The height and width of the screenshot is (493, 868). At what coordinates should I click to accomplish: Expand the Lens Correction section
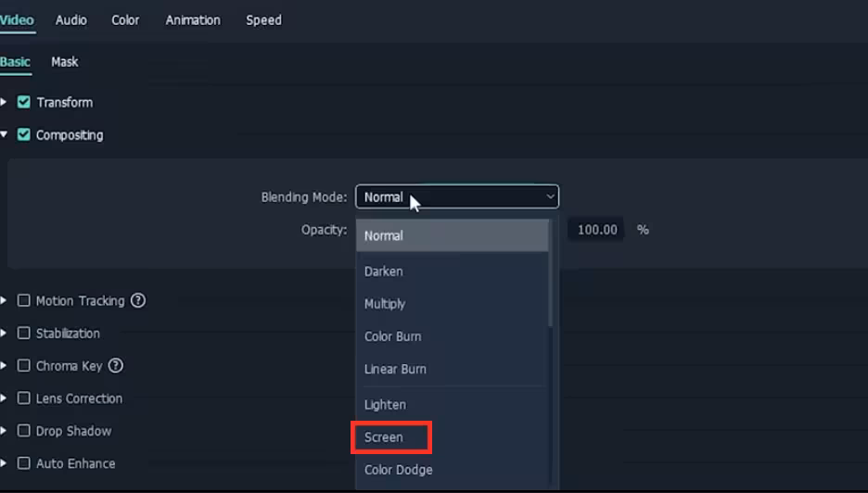click(x=4, y=398)
